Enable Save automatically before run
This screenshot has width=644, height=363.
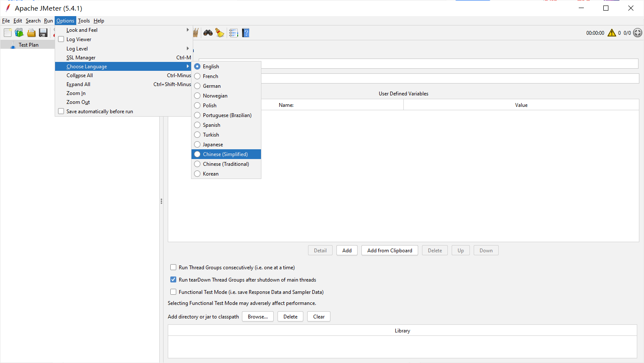click(x=61, y=111)
